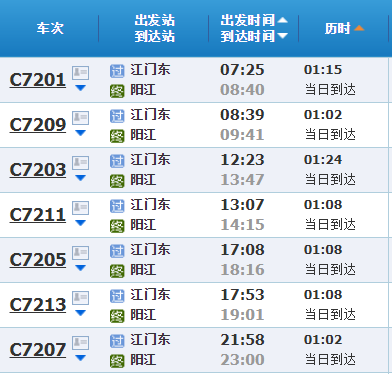Select departure time 12:23
The width and height of the screenshot is (392, 374).
(242, 160)
